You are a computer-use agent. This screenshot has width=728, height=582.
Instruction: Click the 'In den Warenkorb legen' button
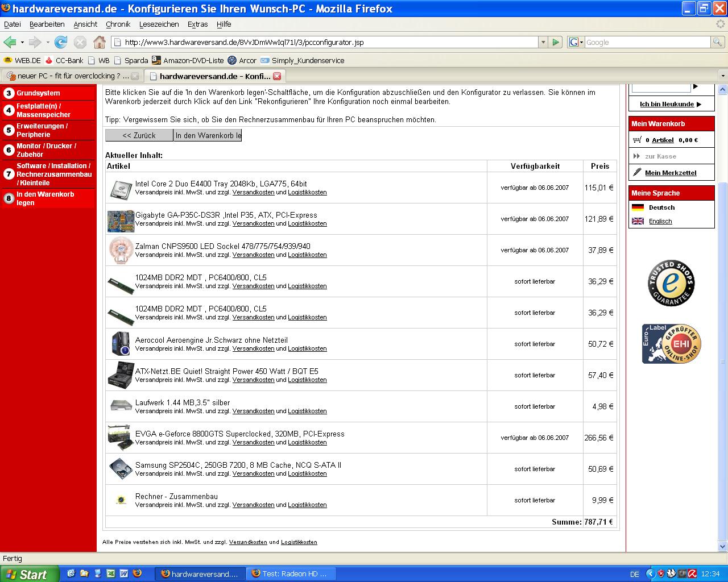[x=208, y=135]
